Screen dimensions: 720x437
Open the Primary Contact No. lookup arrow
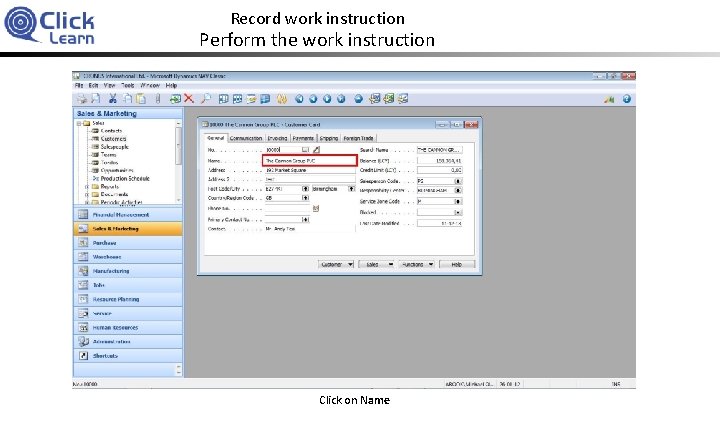point(305,219)
